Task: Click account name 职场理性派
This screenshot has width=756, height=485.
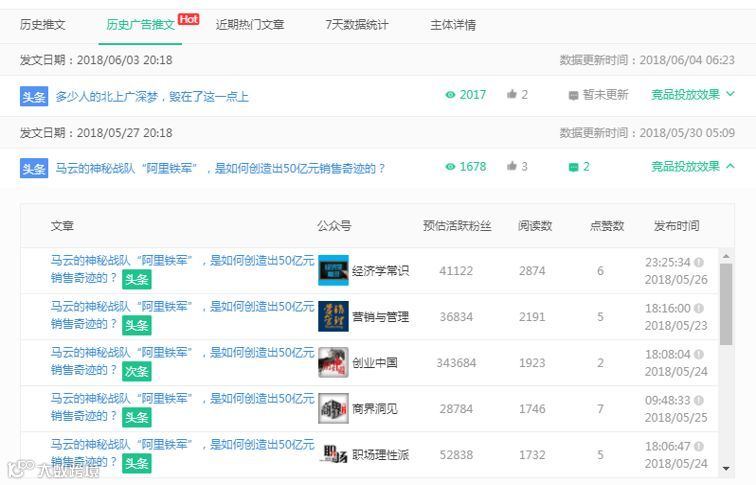Action: [x=380, y=455]
